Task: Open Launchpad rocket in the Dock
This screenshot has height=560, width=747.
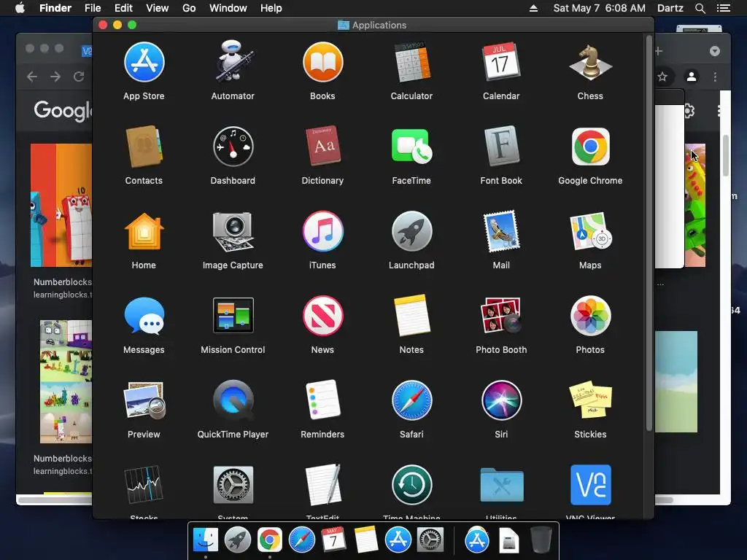Action: click(x=238, y=540)
